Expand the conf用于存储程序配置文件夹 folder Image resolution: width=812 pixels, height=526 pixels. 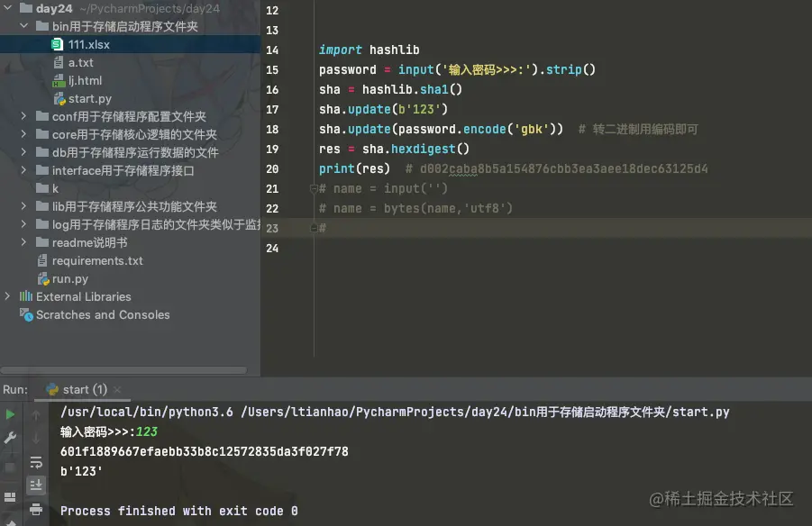tap(23, 116)
